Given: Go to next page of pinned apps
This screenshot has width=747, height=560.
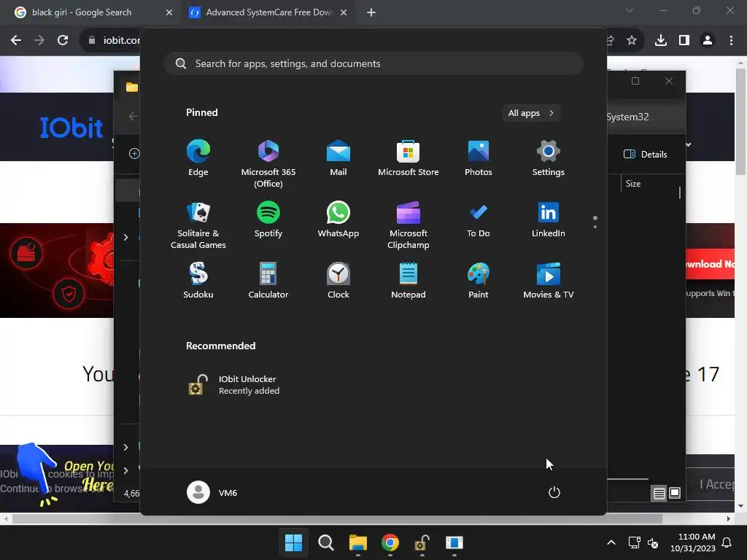Looking at the screenshot, I should pyautogui.click(x=595, y=227).
